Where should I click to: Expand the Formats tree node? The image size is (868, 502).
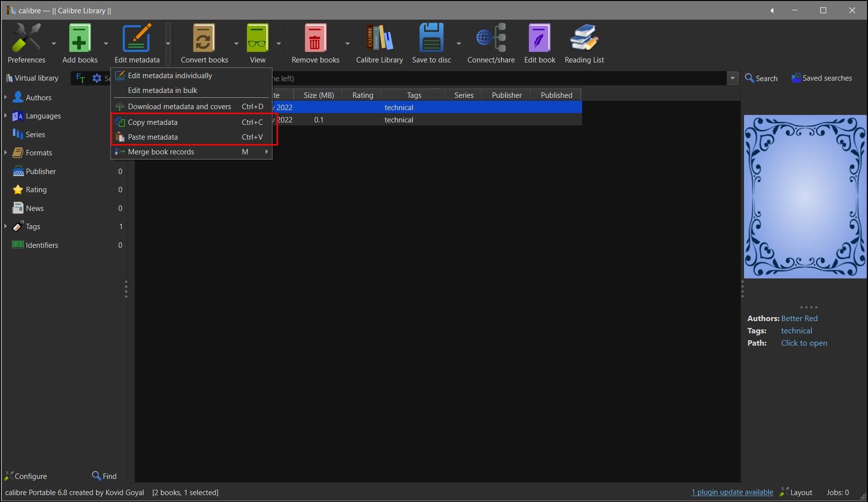click(x=5, y=153)
